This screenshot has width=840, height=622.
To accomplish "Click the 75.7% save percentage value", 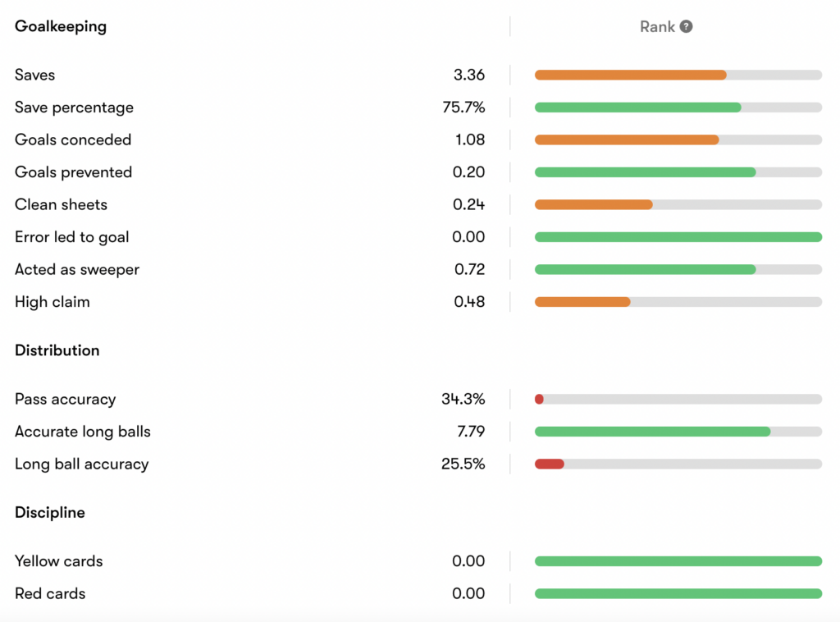I will click(463, 107).
